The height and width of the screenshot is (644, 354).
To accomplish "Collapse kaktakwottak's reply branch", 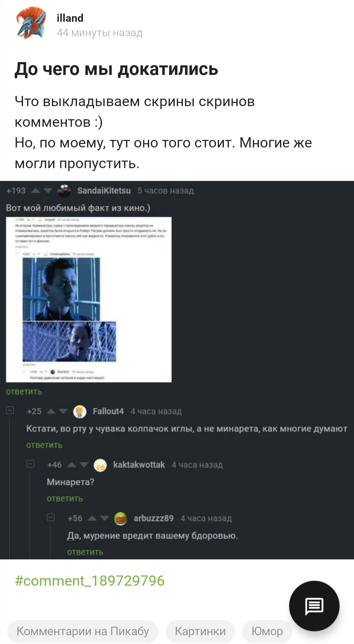I will point(30,464).
